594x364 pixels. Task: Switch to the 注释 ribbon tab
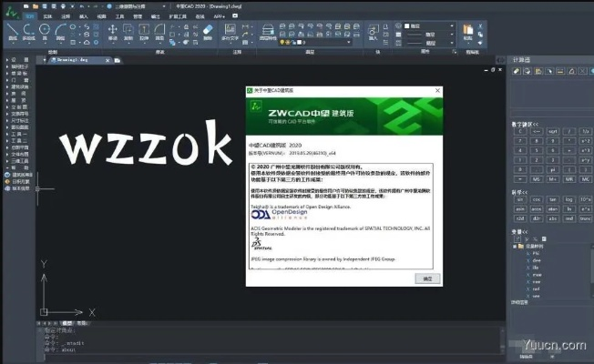click(x=66, y=16)
